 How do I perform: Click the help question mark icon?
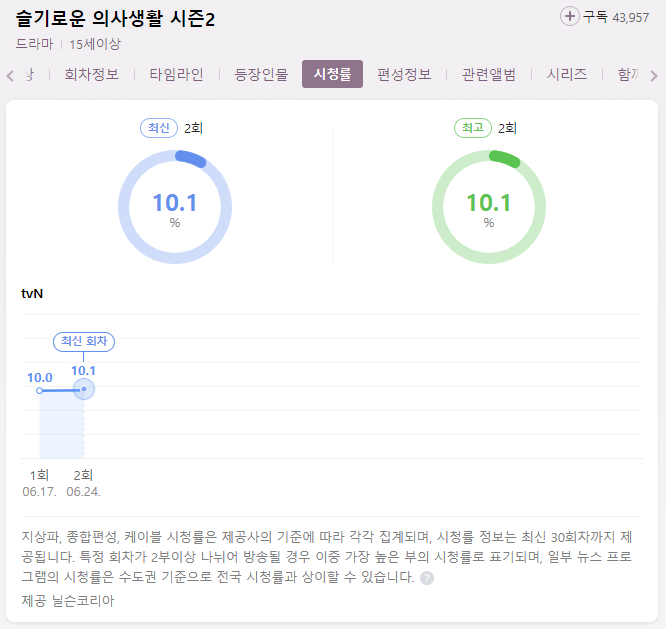pyautogui.click(x=427, y=578)
